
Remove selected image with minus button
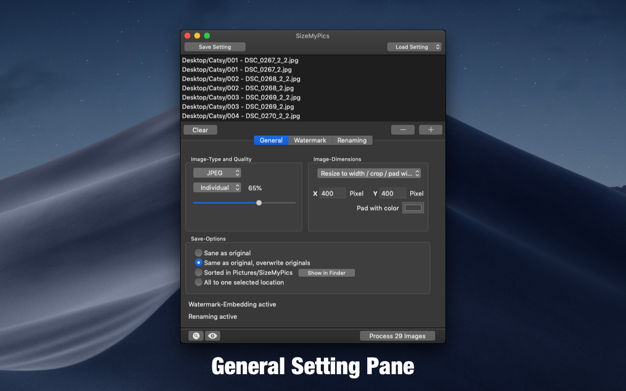(403, 130)
